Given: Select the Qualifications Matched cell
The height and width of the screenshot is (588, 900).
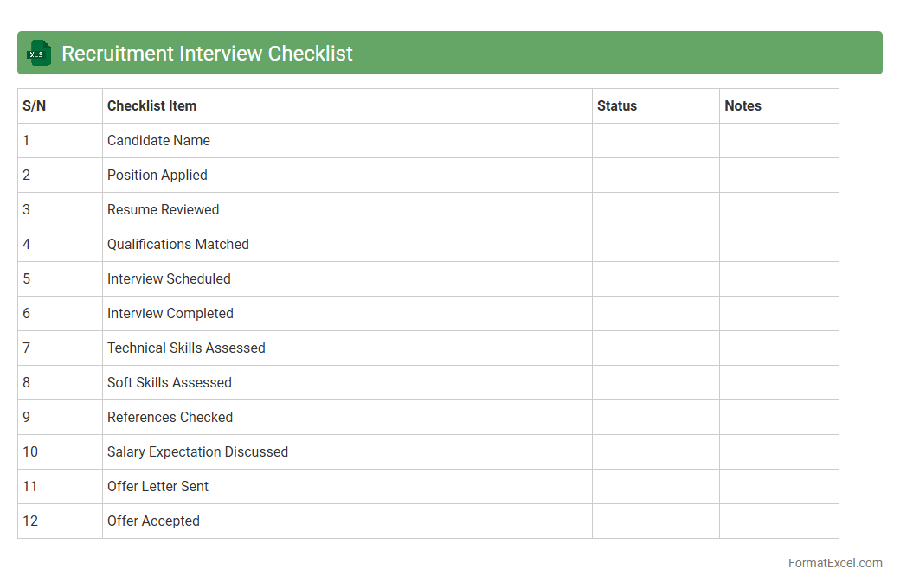Looking at the screenshot, I should pyautogui.click(x=178, y=245).
